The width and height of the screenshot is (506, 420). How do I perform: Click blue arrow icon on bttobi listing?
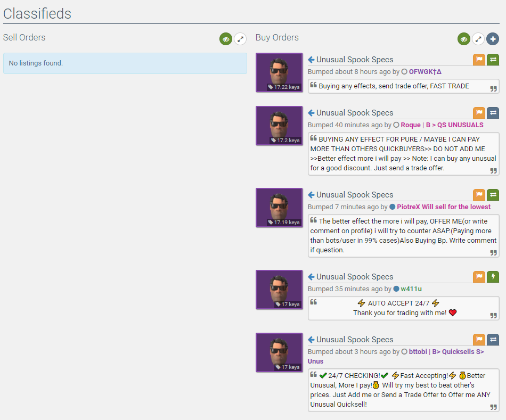tap(311, 340)
